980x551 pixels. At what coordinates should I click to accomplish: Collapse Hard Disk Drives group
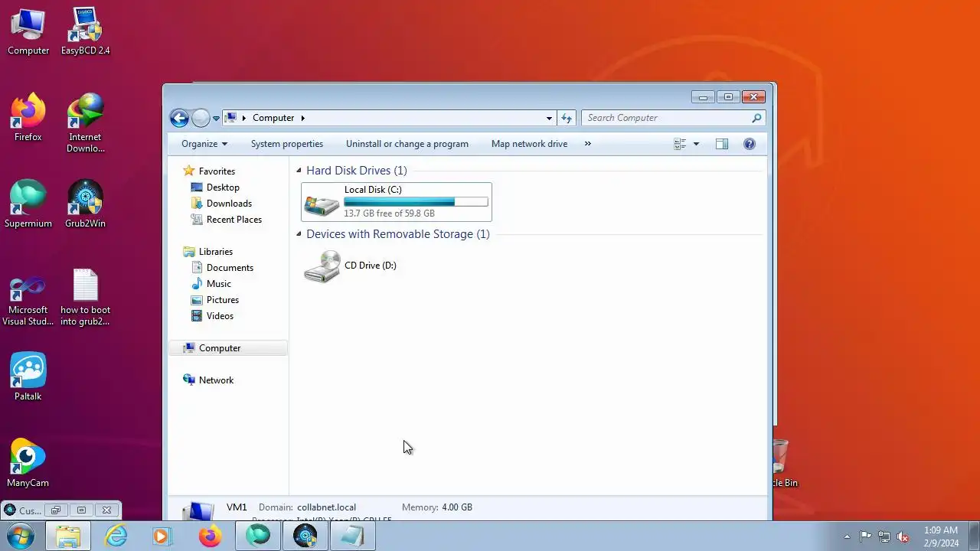(299, 171)
